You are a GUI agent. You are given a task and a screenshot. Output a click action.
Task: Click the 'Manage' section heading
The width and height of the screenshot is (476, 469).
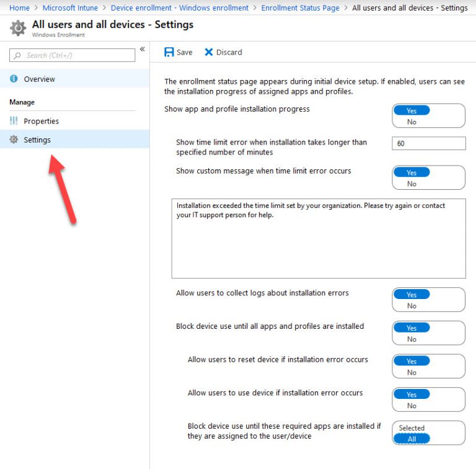(x=22, y=102)
